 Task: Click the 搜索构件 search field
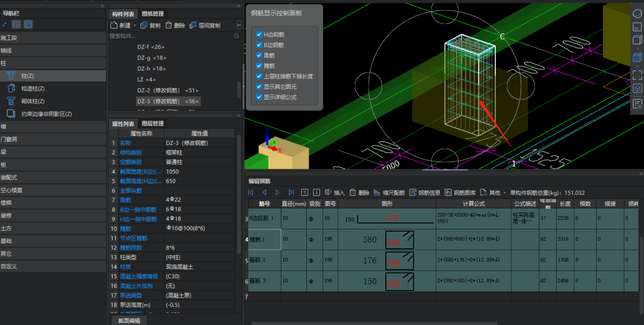pos(171,36)
